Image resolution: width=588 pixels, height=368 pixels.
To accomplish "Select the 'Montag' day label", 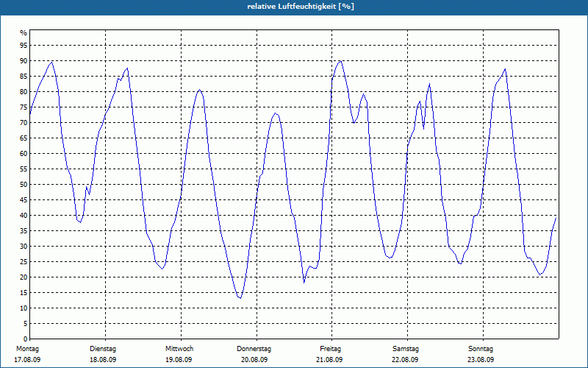I will tap(27, 349).
